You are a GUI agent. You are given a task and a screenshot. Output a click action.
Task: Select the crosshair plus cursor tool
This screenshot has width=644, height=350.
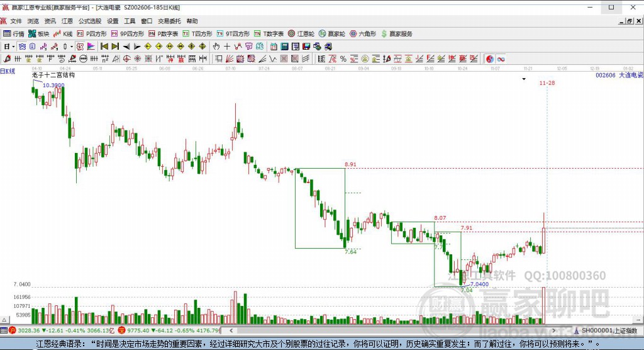(x=226, y=47)
